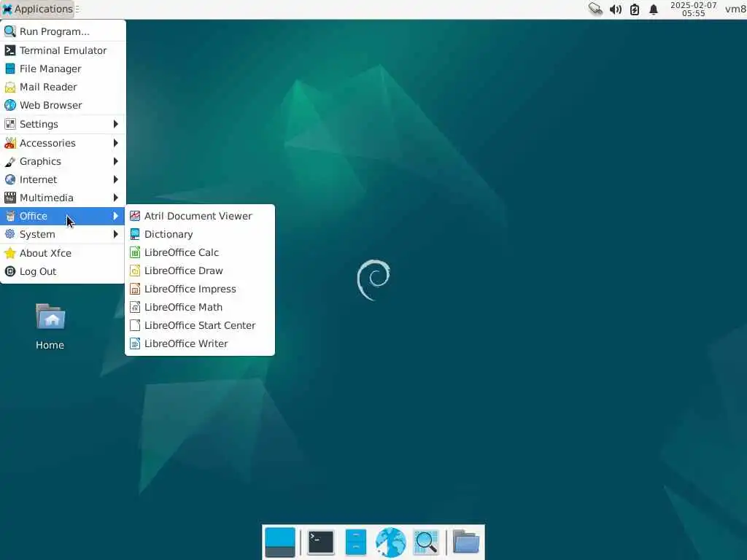Open folder icon in bottom dock
The image size is (747, 560).
click(x=465, y=542)
